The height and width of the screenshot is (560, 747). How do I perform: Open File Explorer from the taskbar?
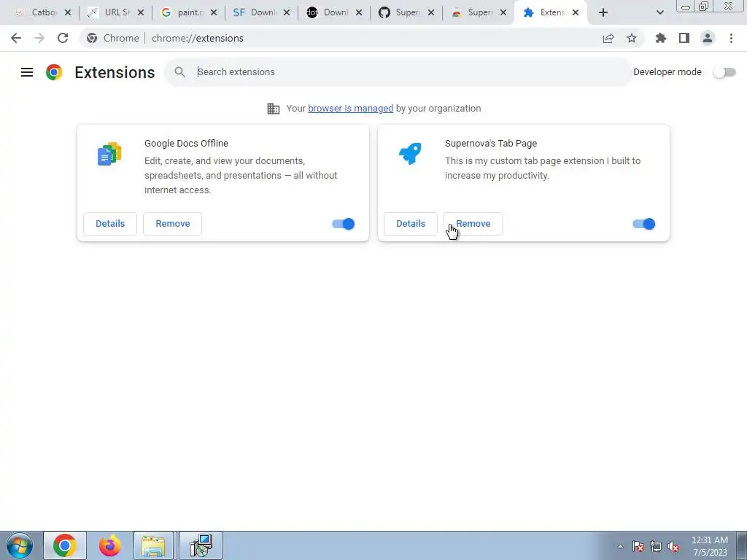[x=154, y=545]
